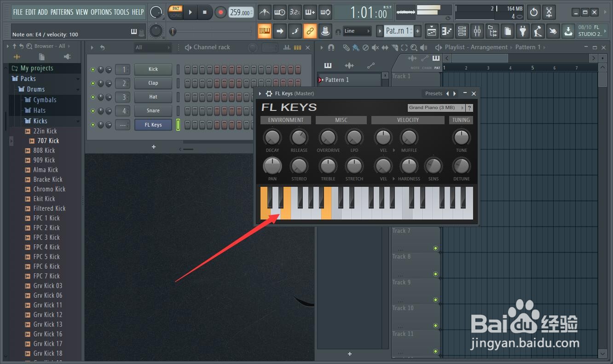
Task: Click the tempo tapper icon
Action: 538,31
